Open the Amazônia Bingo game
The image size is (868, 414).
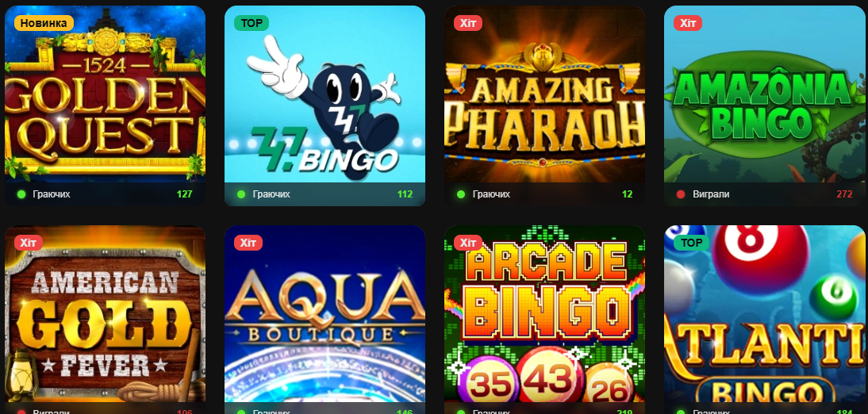pyautogui.click(x=766, y=94)
